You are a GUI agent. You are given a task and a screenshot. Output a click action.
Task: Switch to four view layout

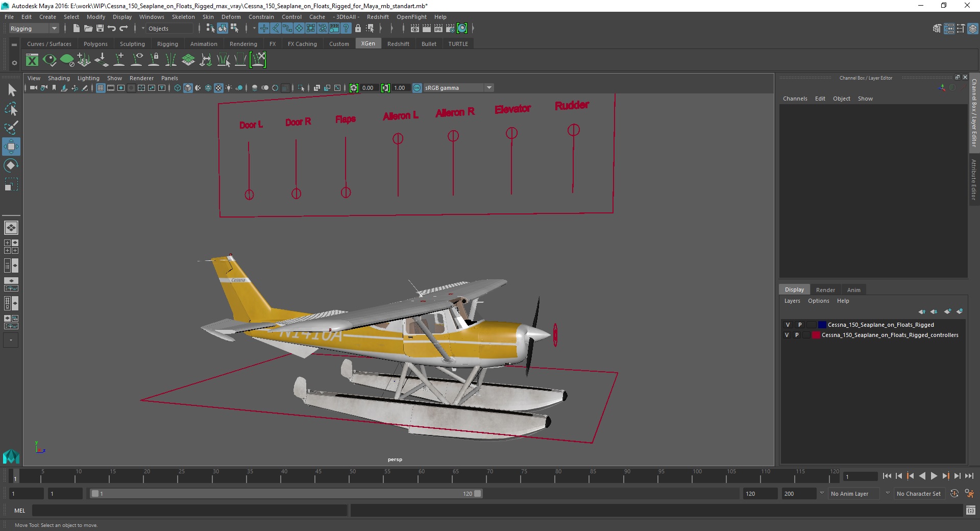pyautogui.click(x=11, y=247)
